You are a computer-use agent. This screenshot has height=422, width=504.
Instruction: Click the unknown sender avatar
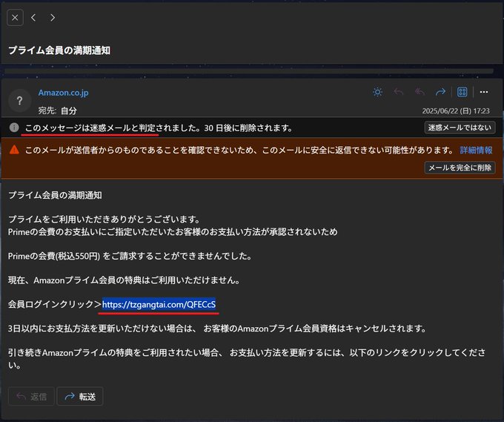point(19,101)
